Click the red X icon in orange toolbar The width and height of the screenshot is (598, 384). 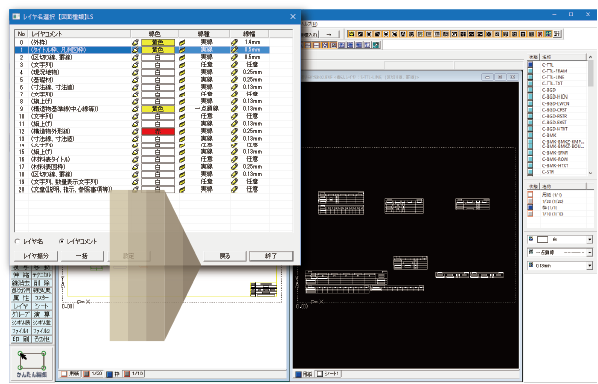(x=540, y=34)
